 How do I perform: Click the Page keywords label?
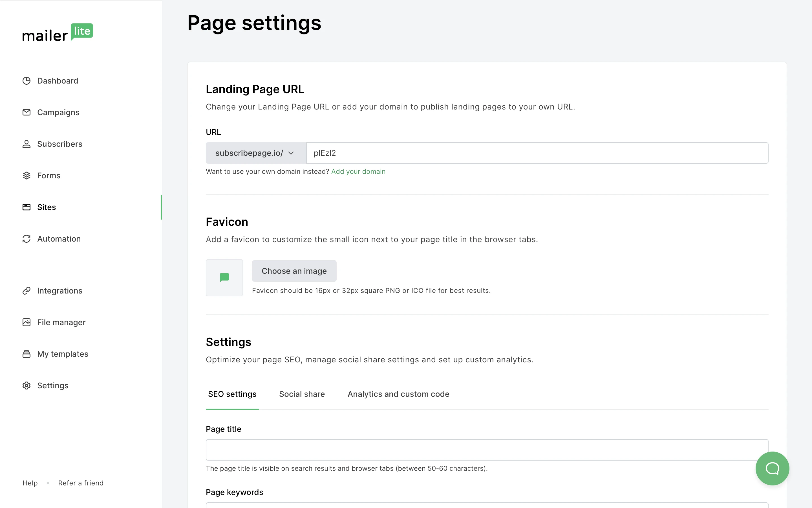(x=234, y=492)
